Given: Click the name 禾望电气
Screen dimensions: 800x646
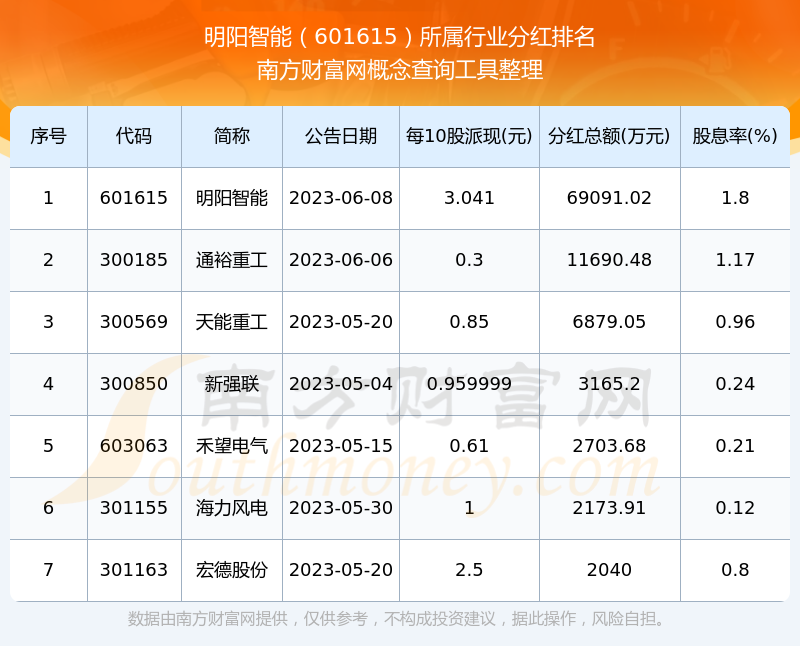Looking at the screenshot, I should (x=232, y=446).
